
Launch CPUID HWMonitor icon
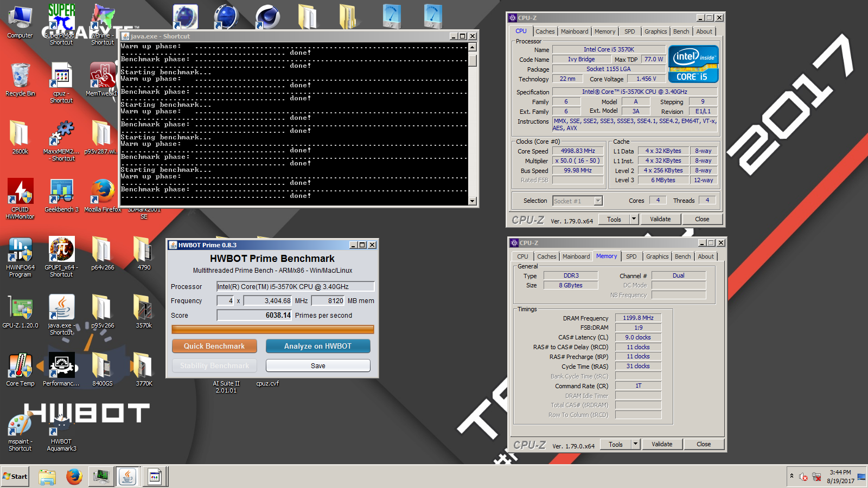(20, 199)
